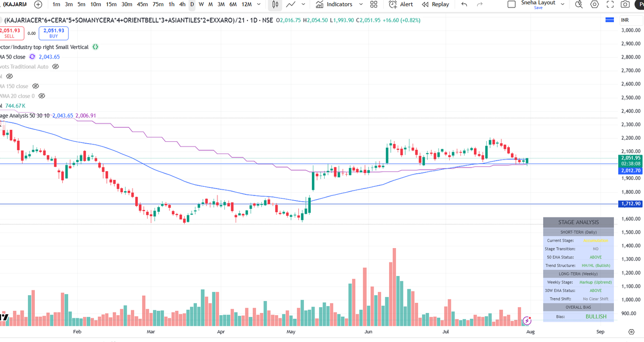Image resolution: width=644 pixels, height=342 pixels.
Task: Switch to 3m timeframe
Action: pyautogui.click(x=69, y=4)
